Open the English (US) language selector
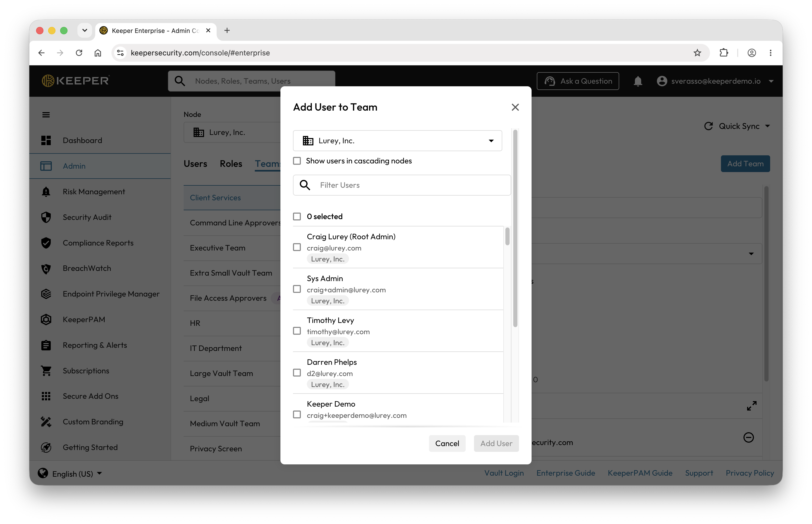 70,473
